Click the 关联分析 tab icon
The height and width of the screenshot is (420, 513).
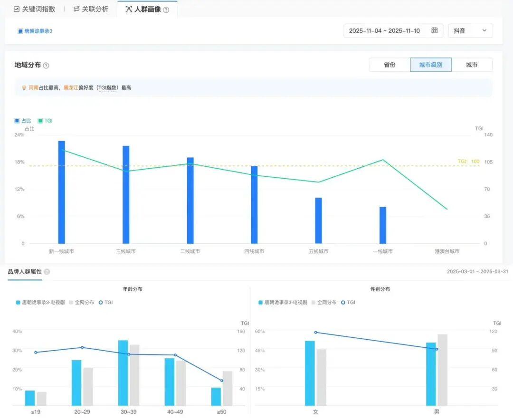click(76, 9)
